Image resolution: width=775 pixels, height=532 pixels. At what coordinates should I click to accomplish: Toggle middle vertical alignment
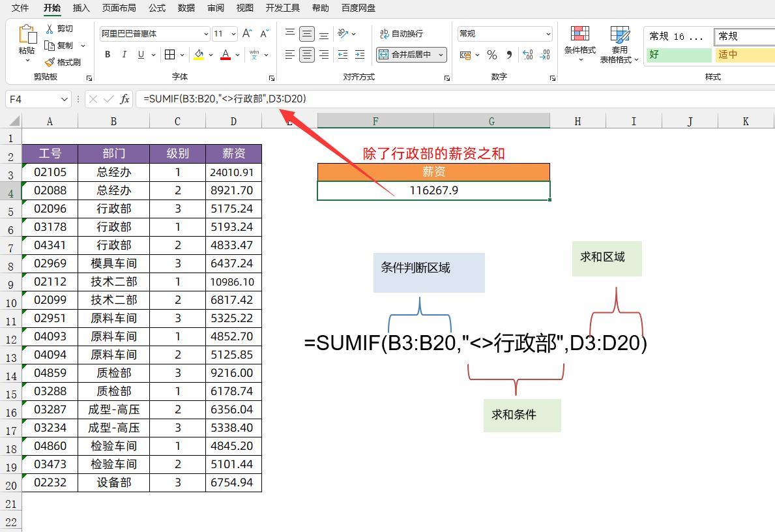point(307,34)
